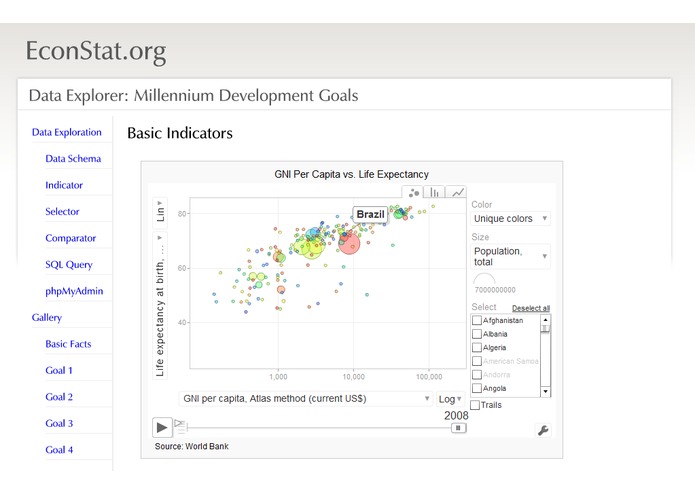This screenshot has height=494, width=695.
Task: Open the Comparator link
Action: point(70,238)
